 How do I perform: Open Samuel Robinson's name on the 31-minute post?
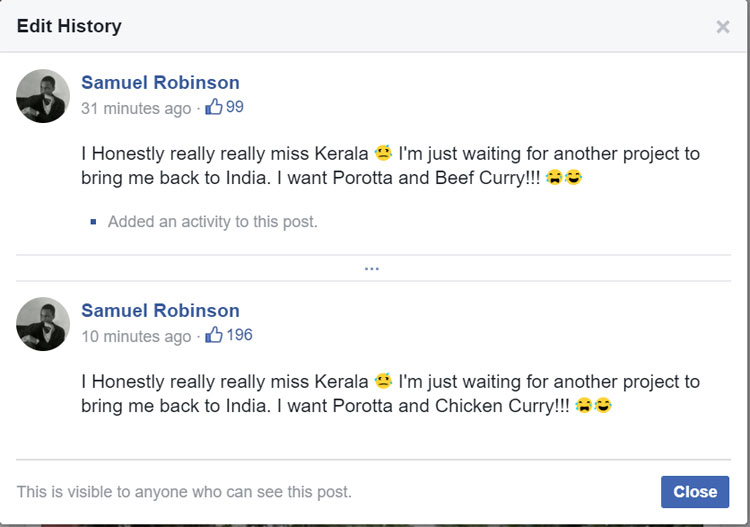[x=160, y=82]
